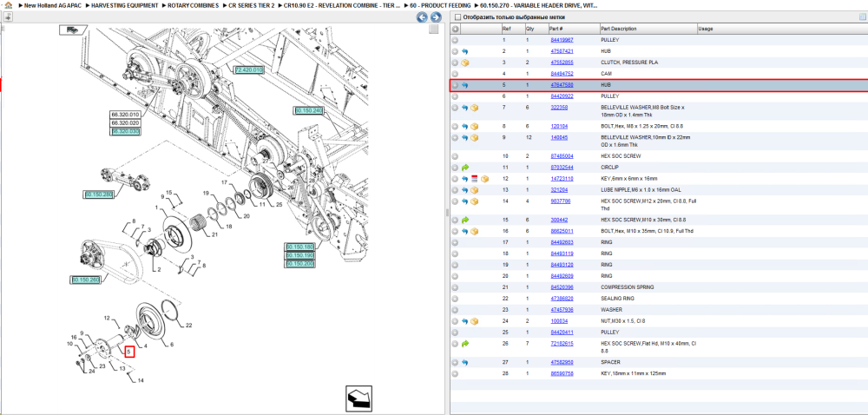Open the New Holland AG APAC breadcrumb
This screenshot has width=868, height=415.
(x=53, y=5)
